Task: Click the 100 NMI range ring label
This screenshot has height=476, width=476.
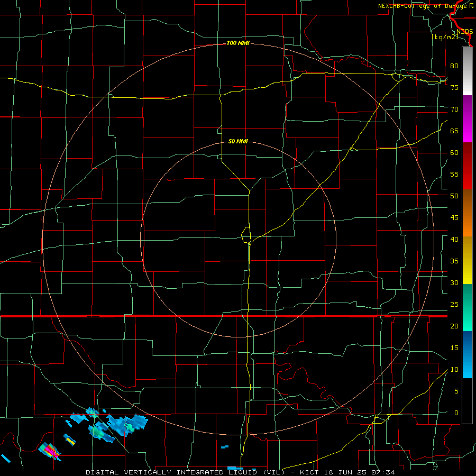Action: 238,43
